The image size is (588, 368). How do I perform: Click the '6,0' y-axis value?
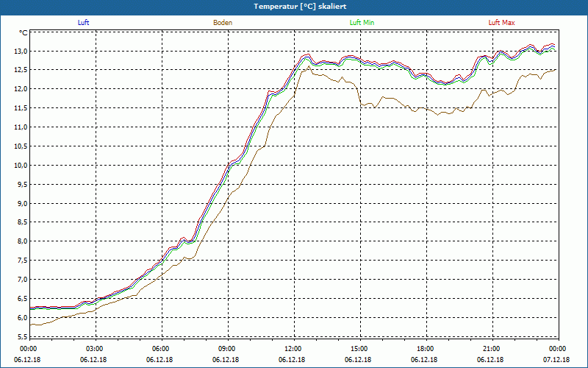[x=22, y=318]
